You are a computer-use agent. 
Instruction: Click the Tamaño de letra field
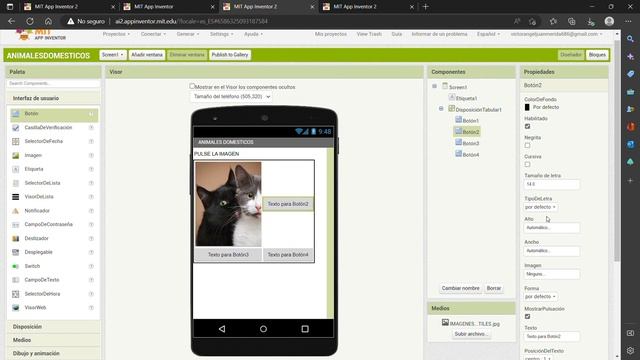(551, 184)
